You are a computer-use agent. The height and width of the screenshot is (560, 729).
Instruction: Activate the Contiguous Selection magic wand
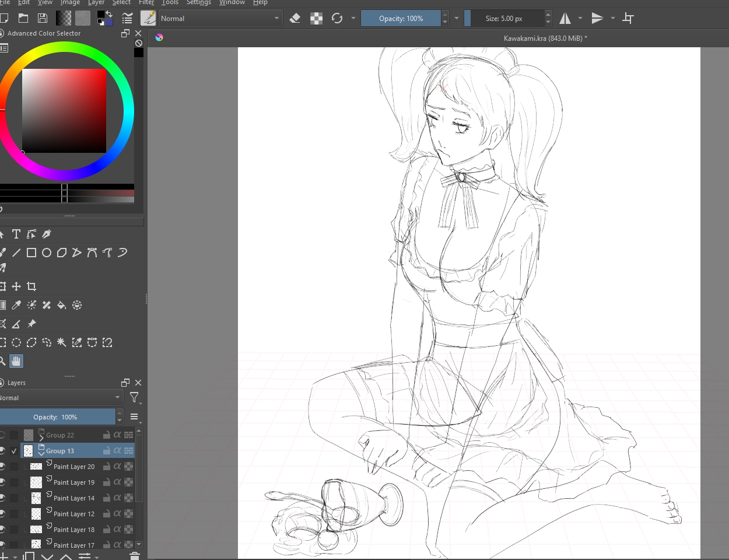point(62,342)
